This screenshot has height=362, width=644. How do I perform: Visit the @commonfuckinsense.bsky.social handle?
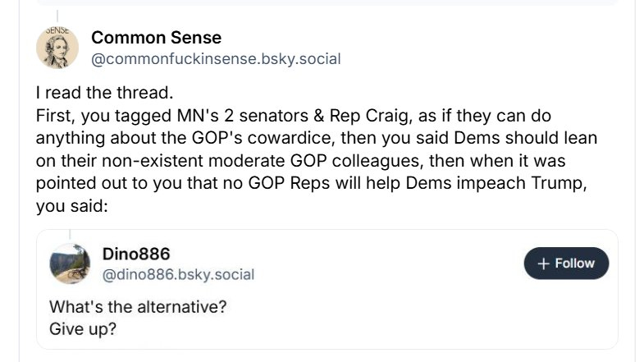pyautogui.click(x=215, y=59)
